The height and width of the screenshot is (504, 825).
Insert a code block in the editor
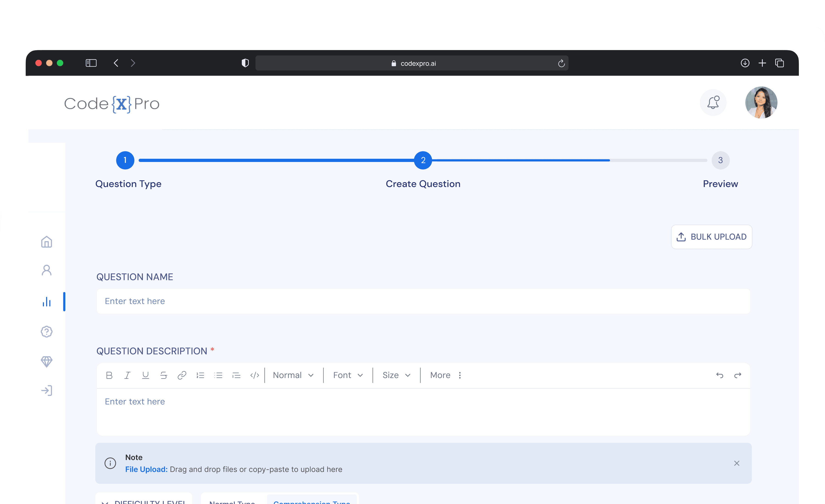click(x=255, y=375)
